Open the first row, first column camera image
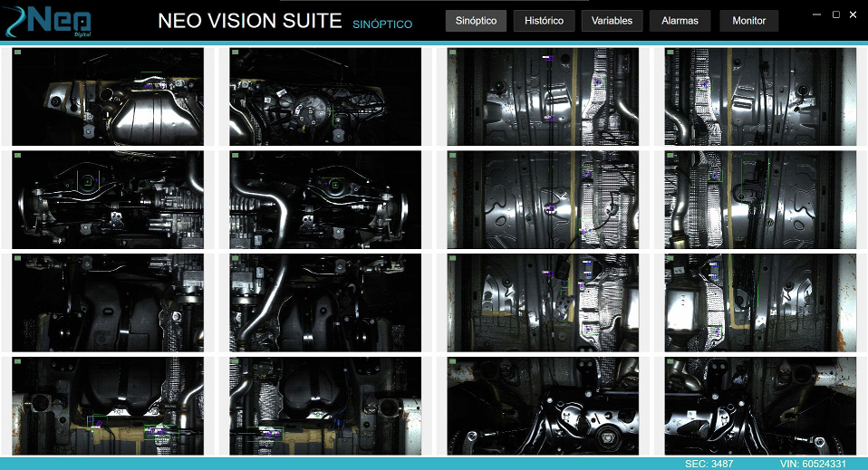 [x=108, y=97]
